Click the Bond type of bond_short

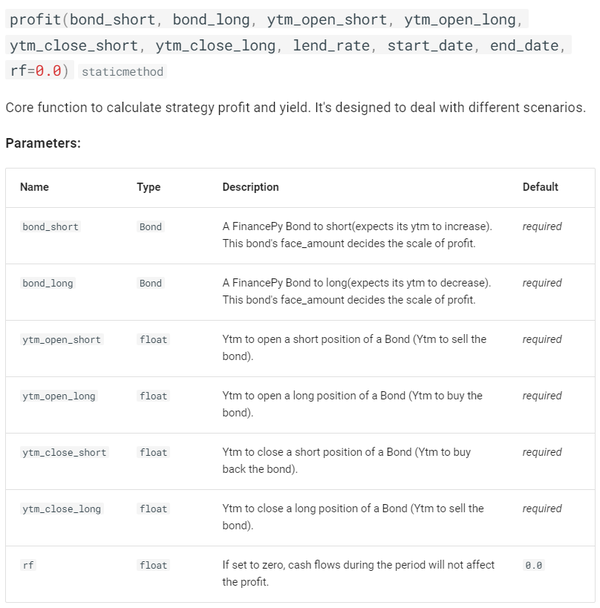[150, 227]
